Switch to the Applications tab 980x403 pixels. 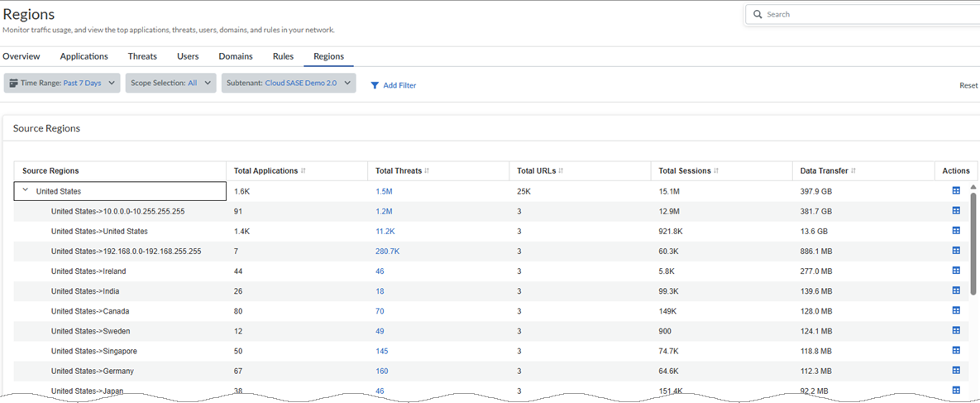(x=84, y=56)
